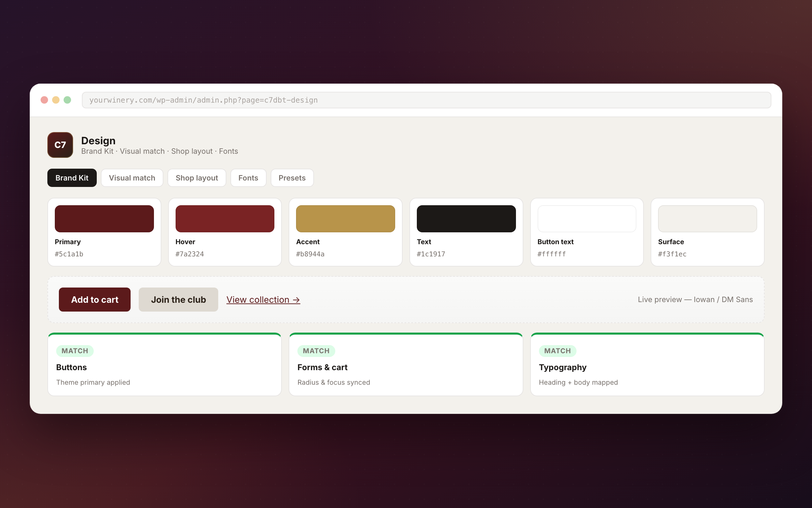Select the Brand Kit tab

pos(72,178)
